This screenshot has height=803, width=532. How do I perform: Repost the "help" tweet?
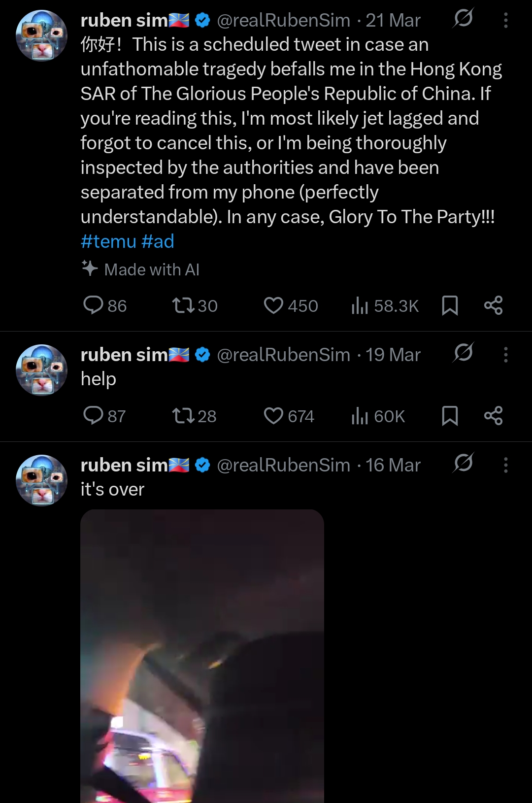point(183,416)
